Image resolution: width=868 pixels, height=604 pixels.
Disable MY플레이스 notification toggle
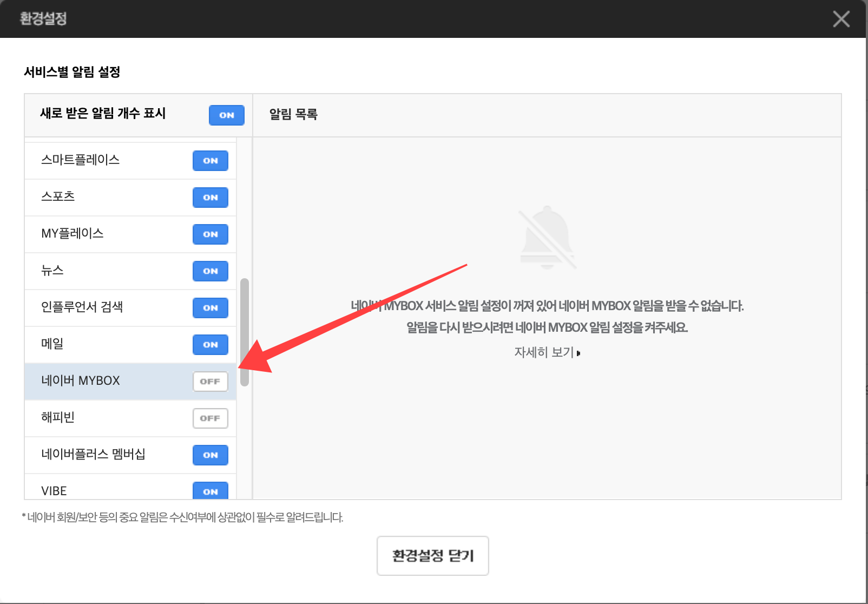211,234
